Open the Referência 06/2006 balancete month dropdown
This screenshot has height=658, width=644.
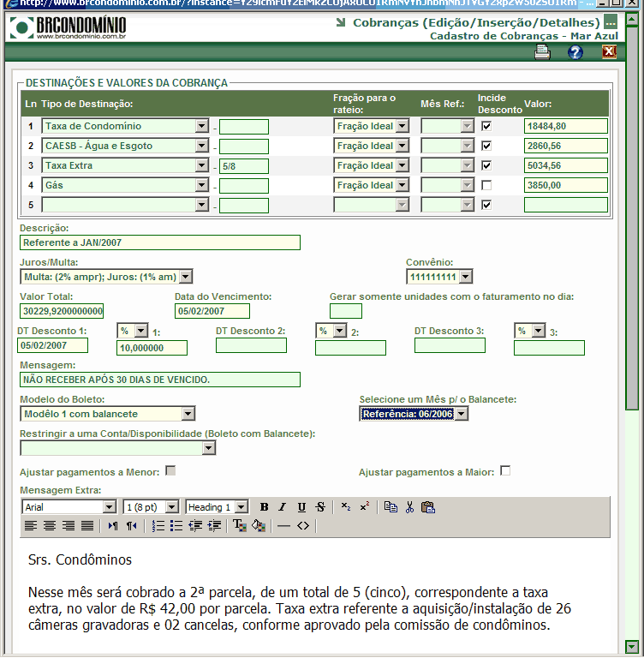(x=462, y=414)
